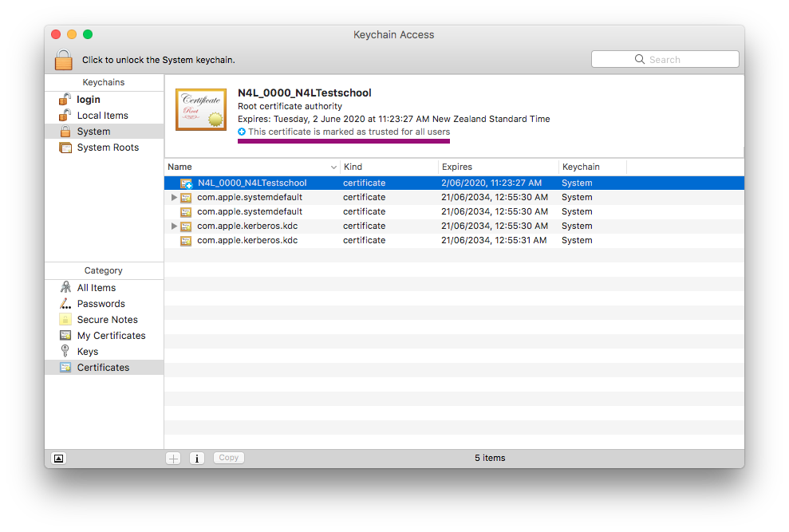The width and height of the screenshot is (789, 532).
Task: Select the login keychain
Action: [88, 100]
